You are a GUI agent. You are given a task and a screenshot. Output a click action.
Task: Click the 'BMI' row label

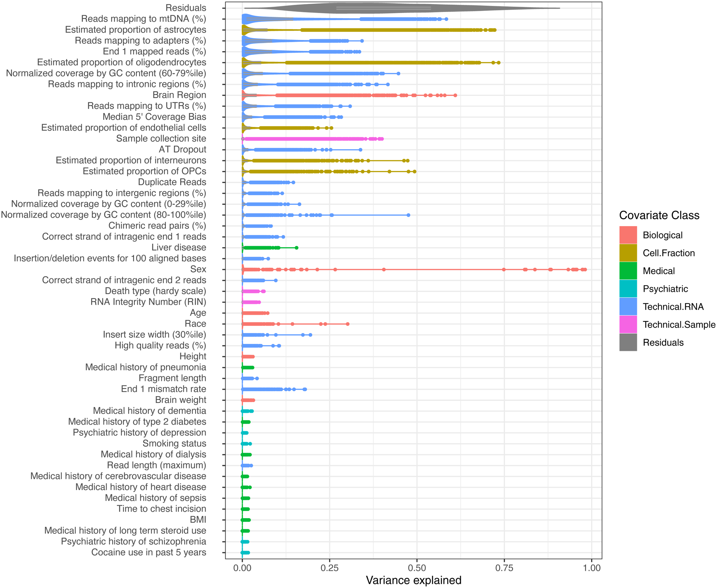[x=198, y=520]
